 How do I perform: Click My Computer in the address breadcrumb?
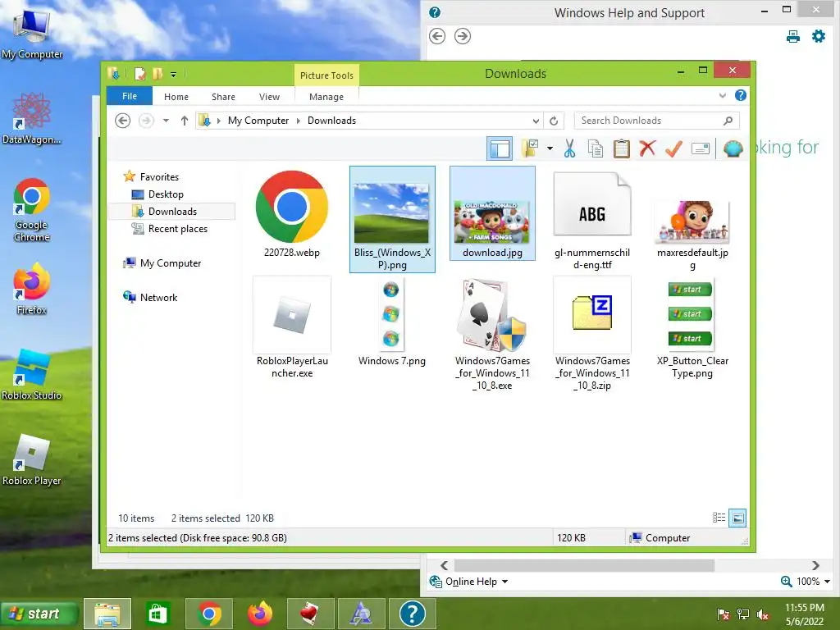(258, 121)
